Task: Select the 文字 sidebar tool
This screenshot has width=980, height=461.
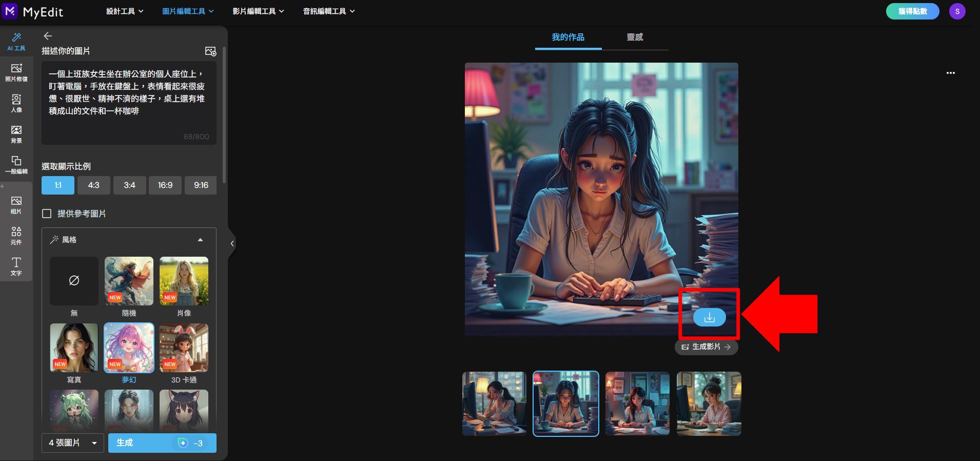Action: tap(16, 266)
